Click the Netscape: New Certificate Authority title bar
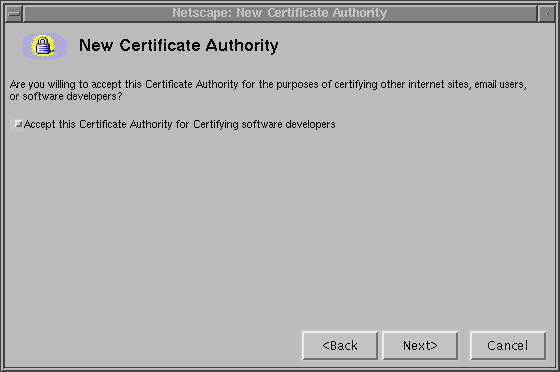This screenshot has width=560, height=372. click(x=280, y=13)
